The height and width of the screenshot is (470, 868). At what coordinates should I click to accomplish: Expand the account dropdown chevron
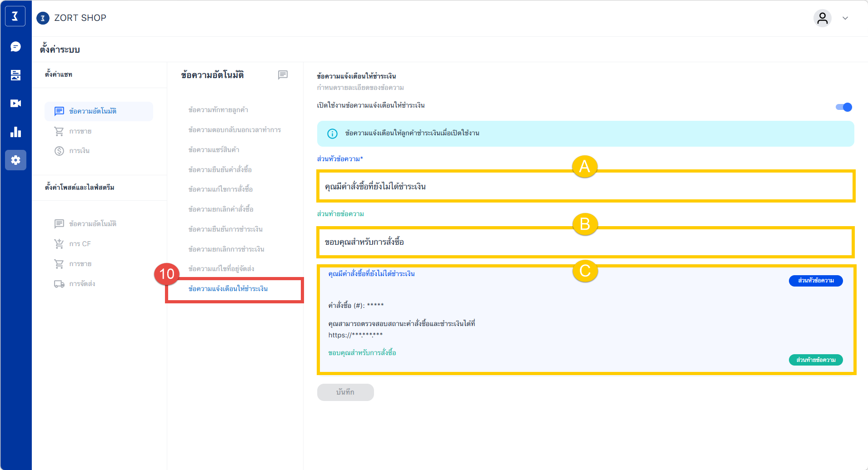(845, 18)
